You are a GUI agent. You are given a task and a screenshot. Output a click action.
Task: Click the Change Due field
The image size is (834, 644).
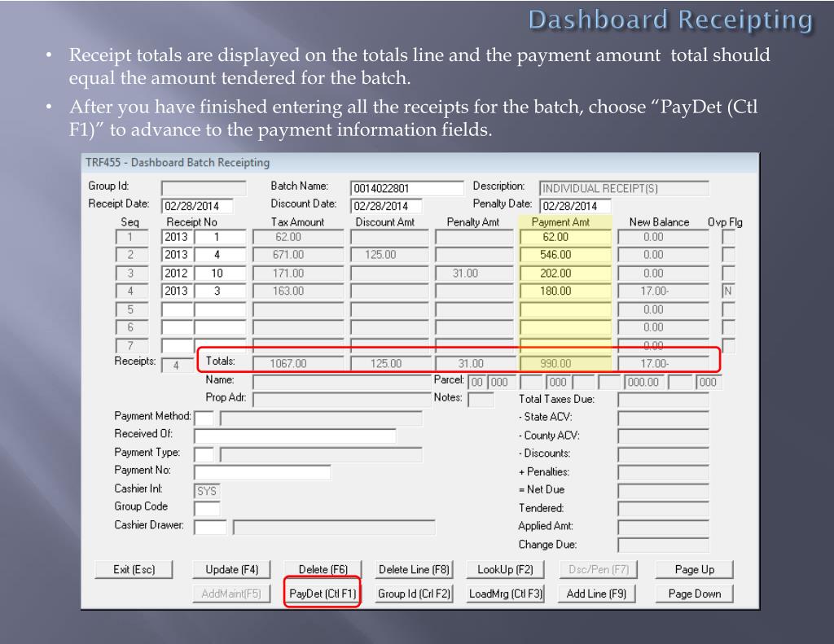(x=663, y=545)
